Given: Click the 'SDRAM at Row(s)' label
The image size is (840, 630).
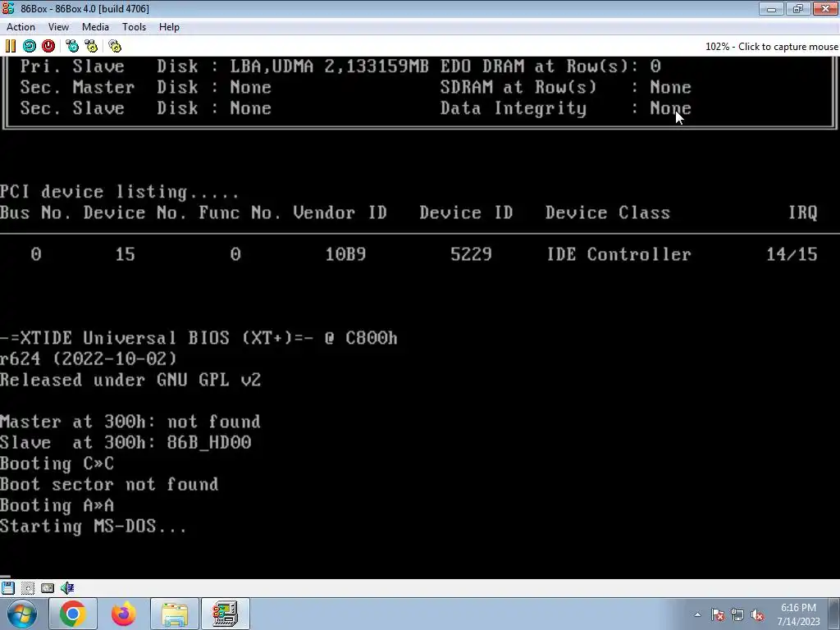Looking at the screenshot, I should point(518,87).
